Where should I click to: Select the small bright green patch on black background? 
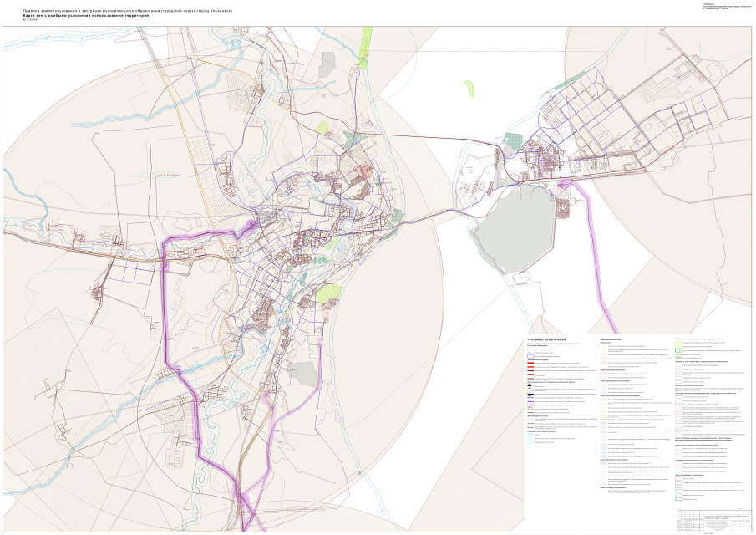469,89
